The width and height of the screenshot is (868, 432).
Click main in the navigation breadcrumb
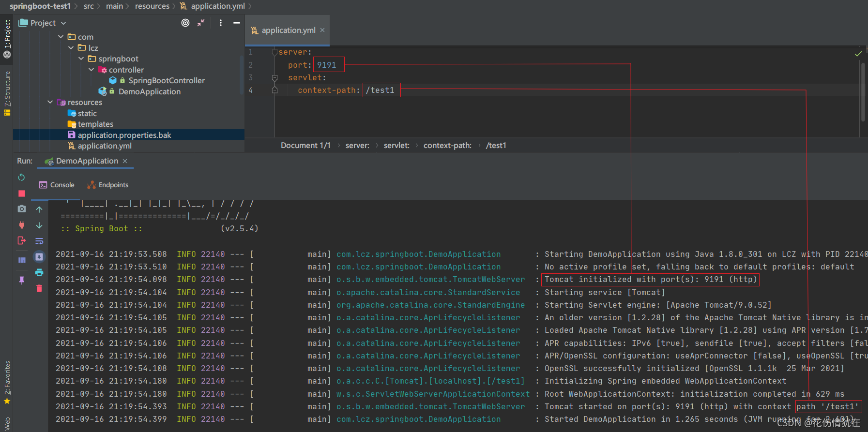114,6
